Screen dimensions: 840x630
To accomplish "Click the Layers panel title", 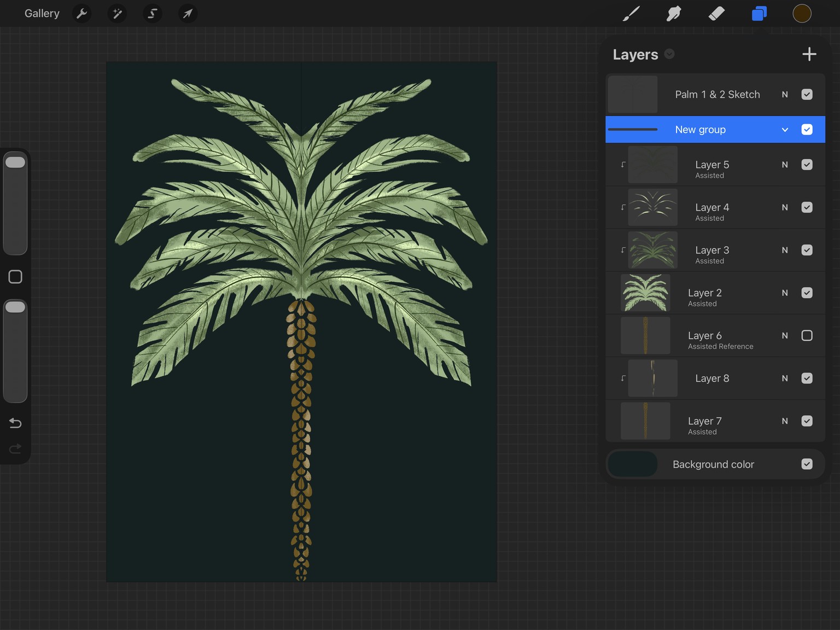I will 635,54.
